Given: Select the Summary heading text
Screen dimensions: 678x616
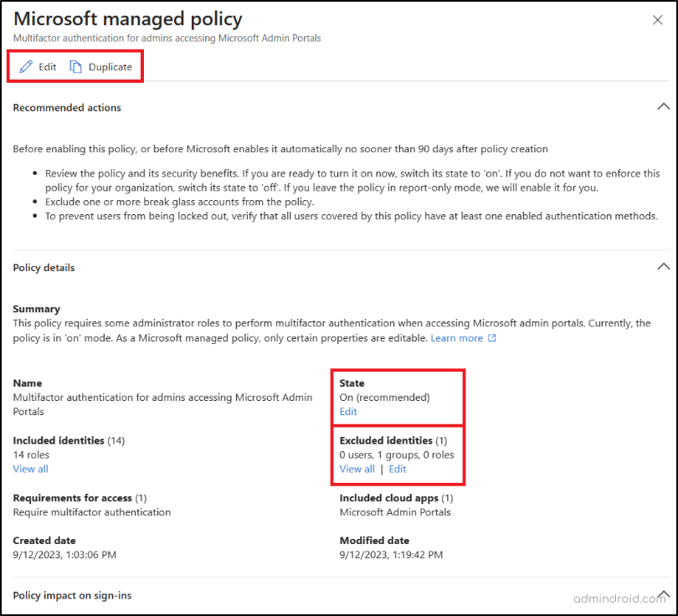Looking at the screenshot, I should (36, 309).
